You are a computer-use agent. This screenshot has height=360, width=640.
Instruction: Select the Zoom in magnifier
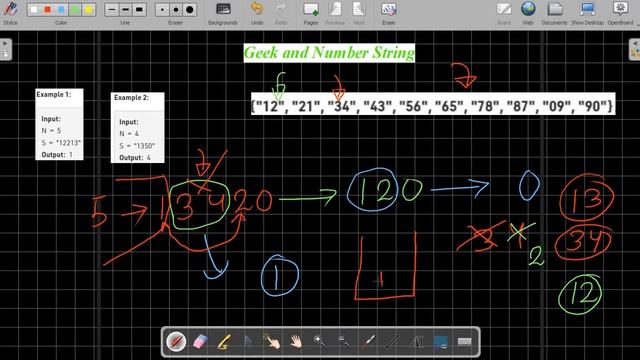click(x=320, y=342)
